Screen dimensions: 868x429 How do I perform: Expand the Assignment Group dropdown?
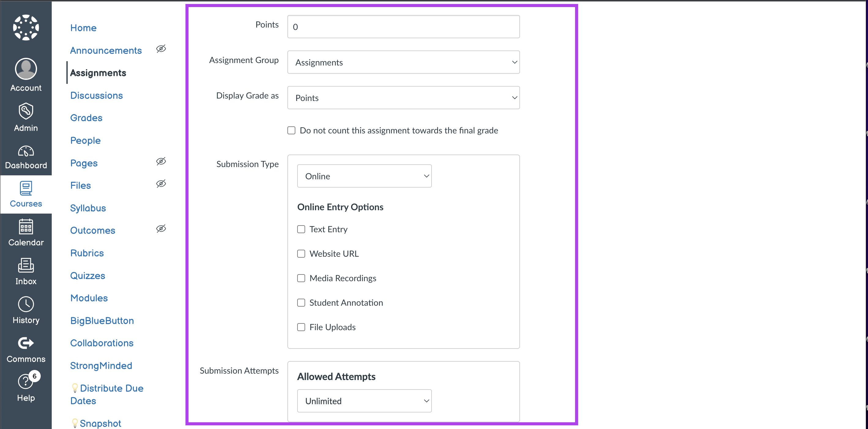[403, 62]
